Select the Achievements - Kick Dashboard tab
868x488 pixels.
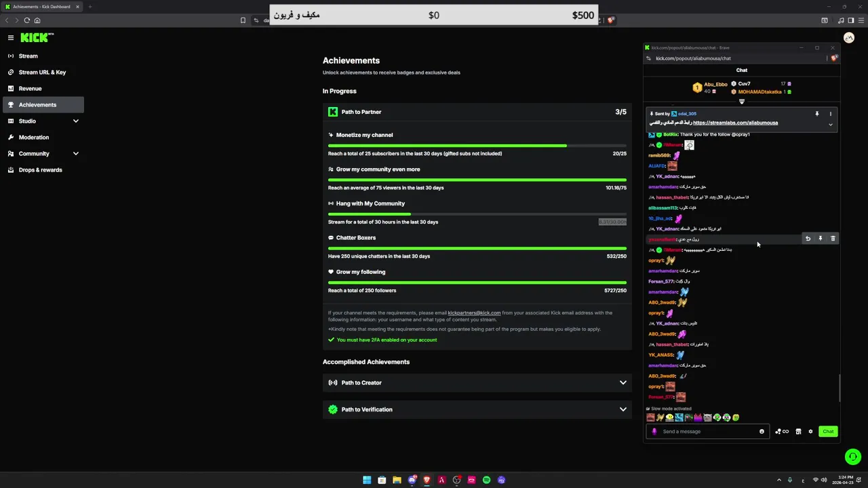(x=42, y=7)
